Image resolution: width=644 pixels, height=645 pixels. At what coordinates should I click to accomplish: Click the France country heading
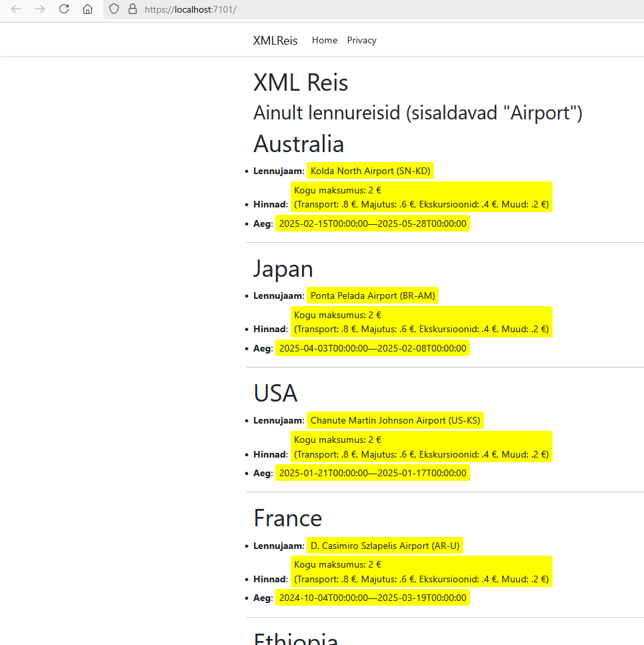(x=288, y=518)
